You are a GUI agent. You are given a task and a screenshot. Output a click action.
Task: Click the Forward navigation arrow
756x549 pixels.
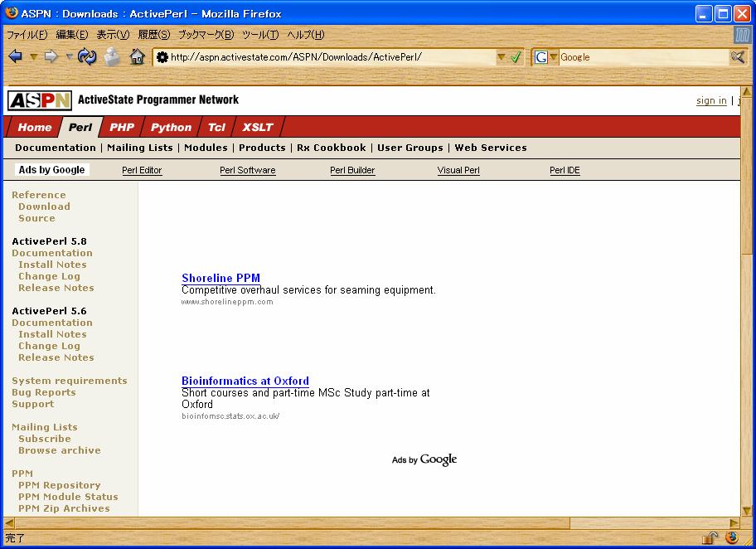tap(51, 57)
